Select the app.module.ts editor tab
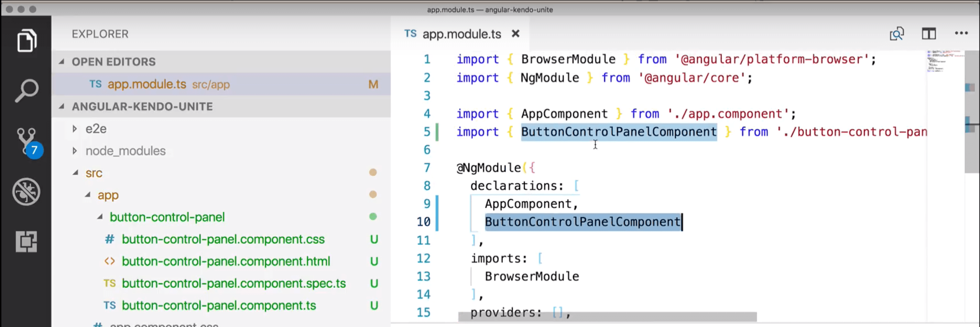The width and height of the screenshot is (980, 327). 460,34
